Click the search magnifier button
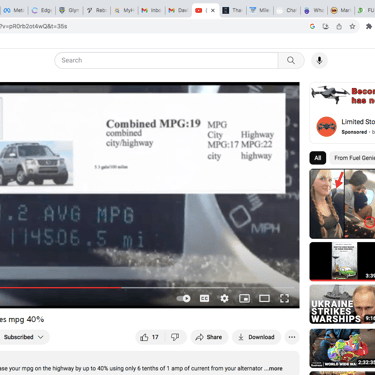Image resolution: width=375 pixels, height=375 pixels. pos(291,60)
